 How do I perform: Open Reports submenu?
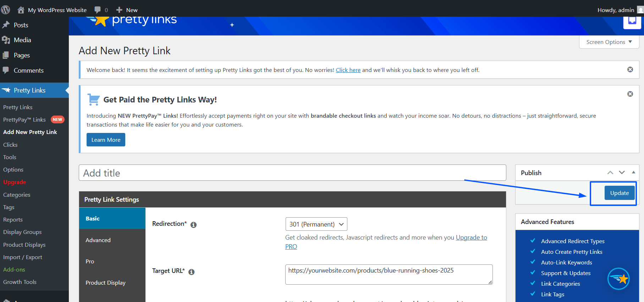(x=13, y=219)
